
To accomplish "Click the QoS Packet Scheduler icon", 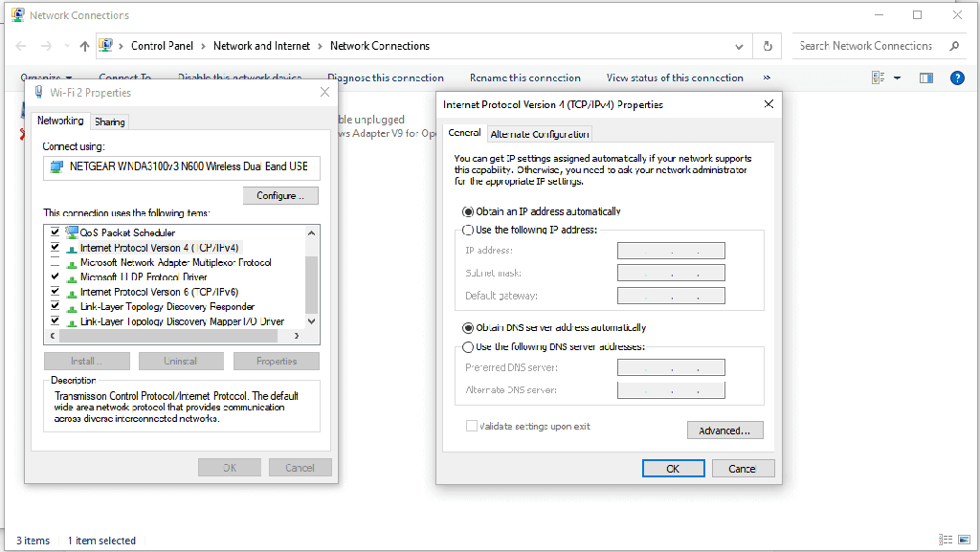I will pyautogui.click(x=72, y=232).
